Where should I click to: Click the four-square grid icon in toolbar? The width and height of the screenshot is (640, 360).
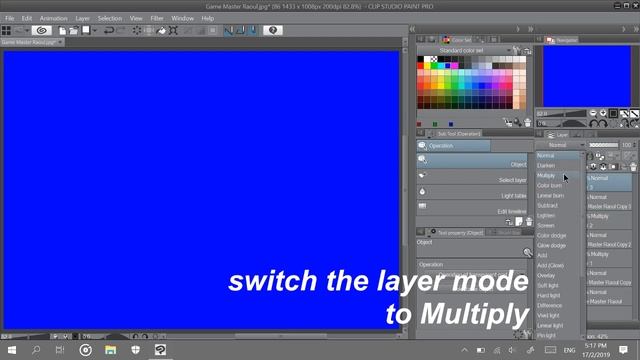pos(6,30)
